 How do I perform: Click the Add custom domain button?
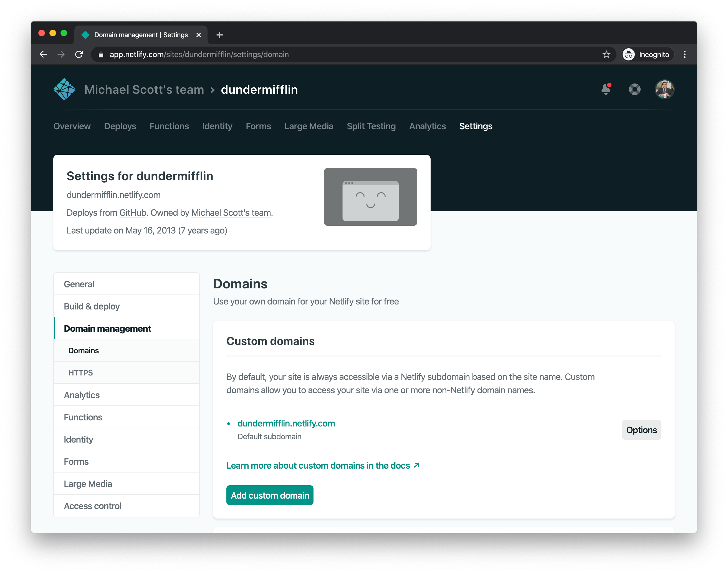[270, 495]
